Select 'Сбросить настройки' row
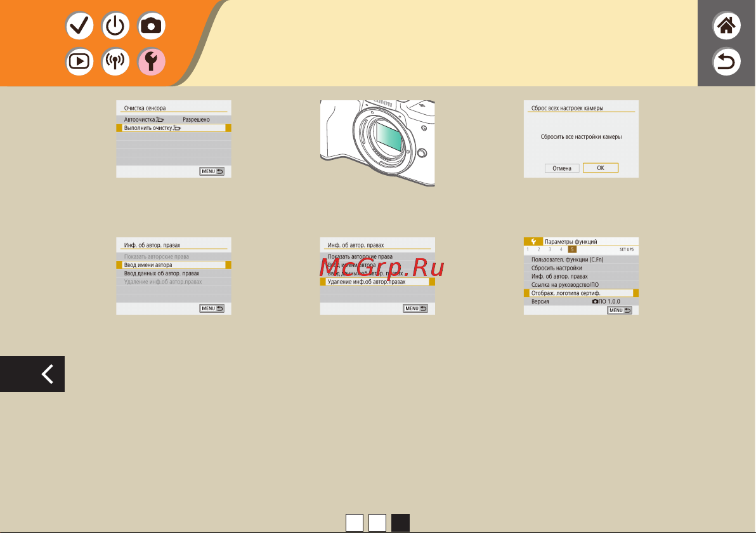The width and height of the screenshot is (756, 533). tap(581, 268)
